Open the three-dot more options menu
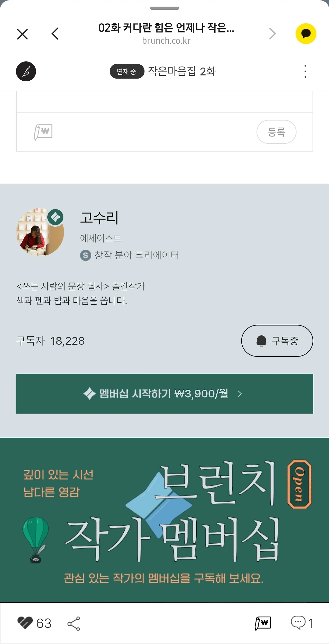 [x=305, y=71]
